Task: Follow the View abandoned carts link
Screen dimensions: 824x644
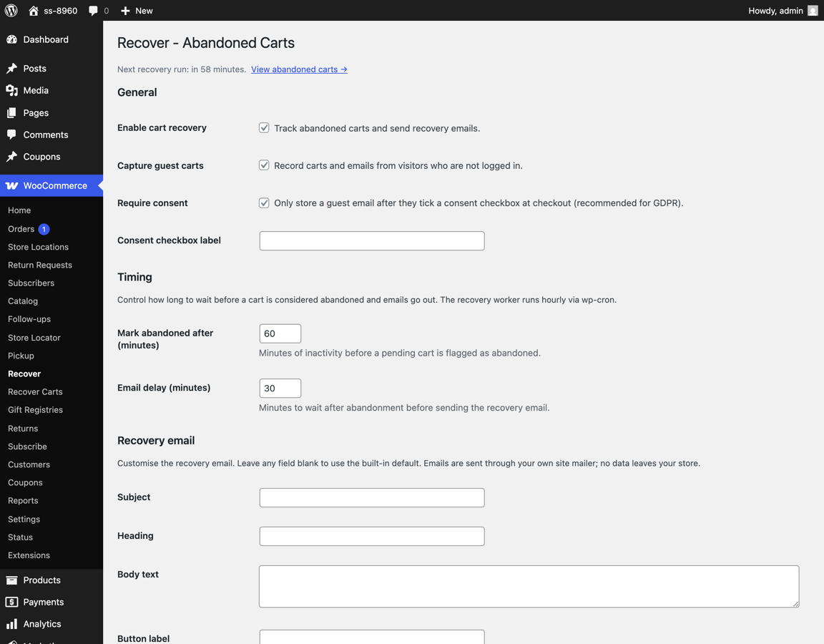Action: click(299, 69)
